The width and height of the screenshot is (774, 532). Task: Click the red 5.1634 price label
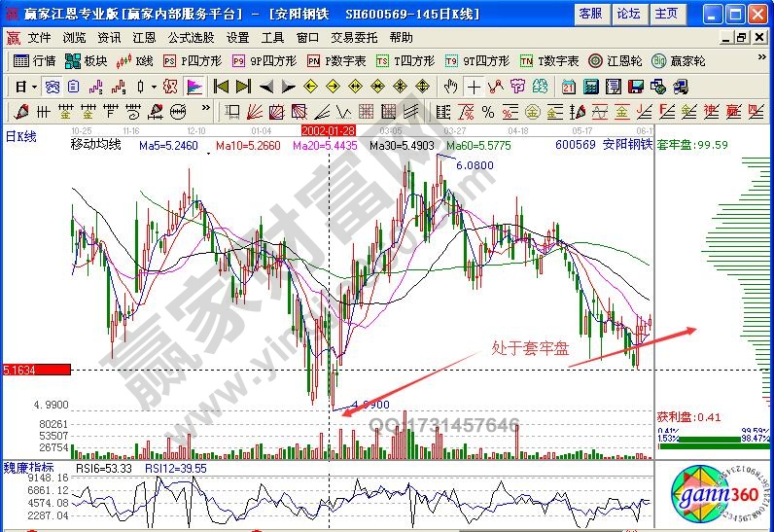tap(36, 370)
